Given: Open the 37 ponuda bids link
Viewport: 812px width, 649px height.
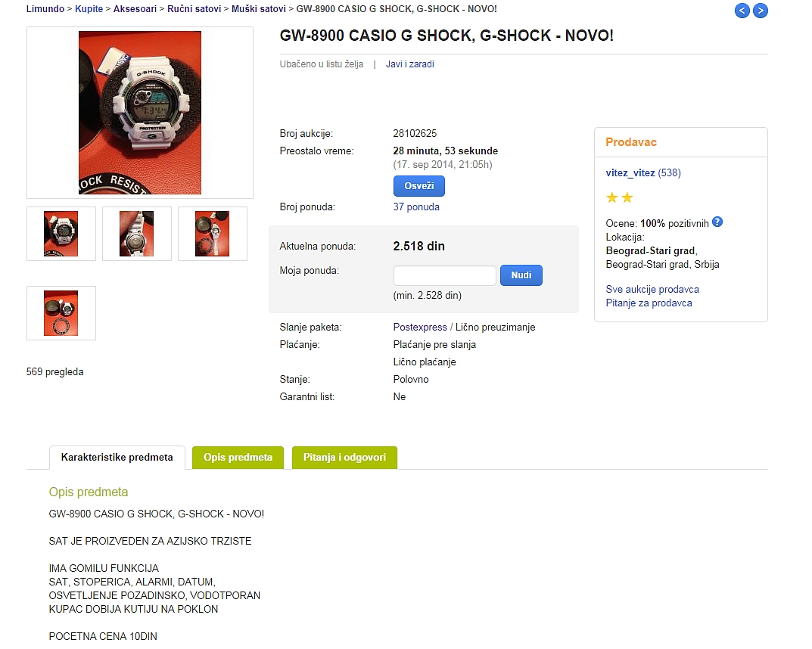Looking at the screenshot, I should coord(416,207).
